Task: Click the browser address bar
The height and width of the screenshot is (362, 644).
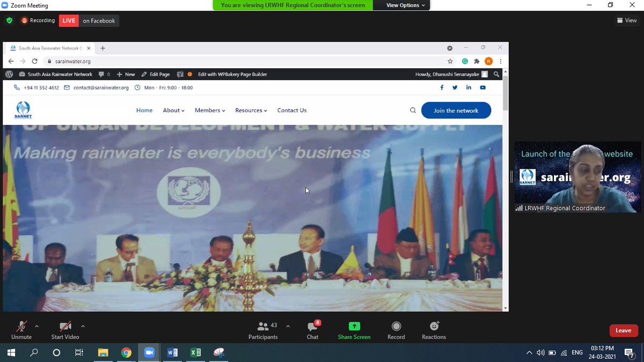Action: click(247, 61)
